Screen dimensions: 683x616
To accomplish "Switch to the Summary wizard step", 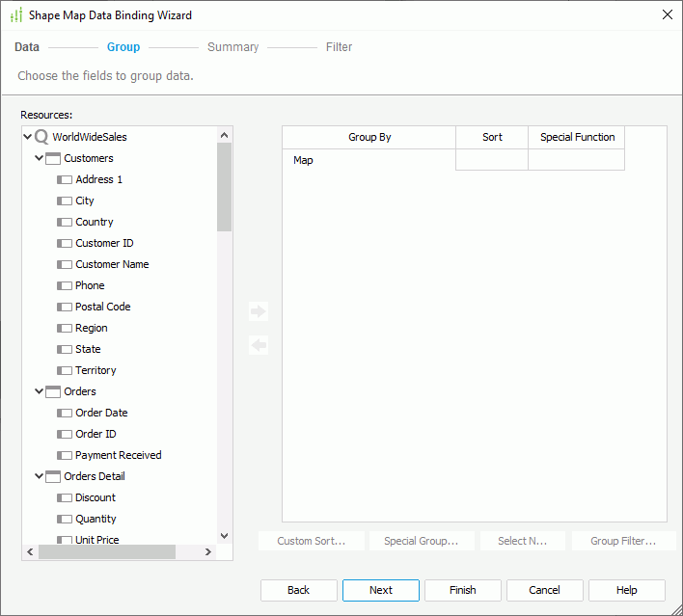I will (232, 47).
